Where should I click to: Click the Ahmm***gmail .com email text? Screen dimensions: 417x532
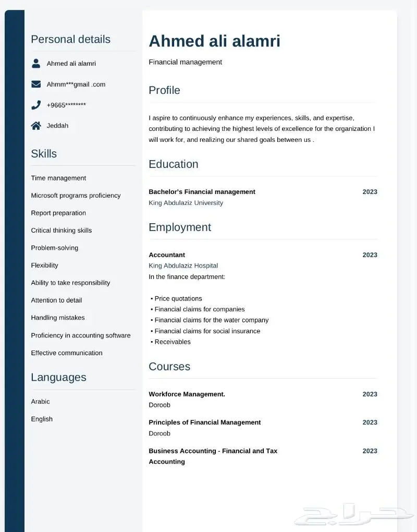(76, 84)
